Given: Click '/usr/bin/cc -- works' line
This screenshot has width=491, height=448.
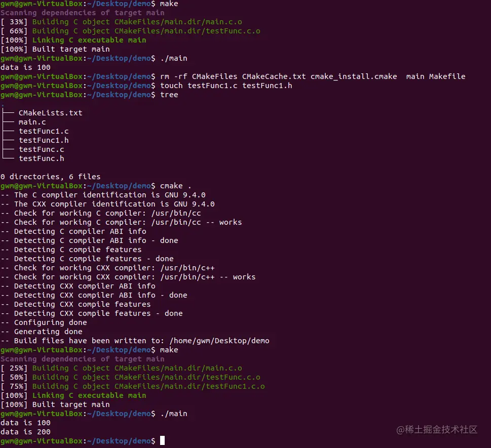Looking at the screenshot, I should [x=121, y=222].
